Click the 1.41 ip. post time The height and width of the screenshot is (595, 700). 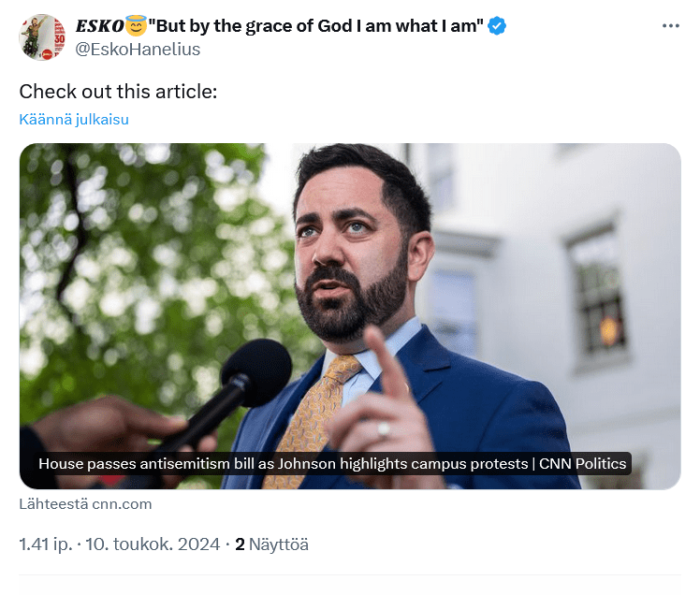(x=47, y=544)
